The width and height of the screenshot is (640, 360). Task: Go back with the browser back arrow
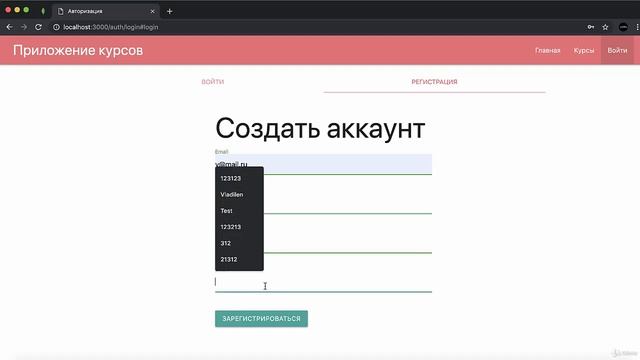[9, 27]
